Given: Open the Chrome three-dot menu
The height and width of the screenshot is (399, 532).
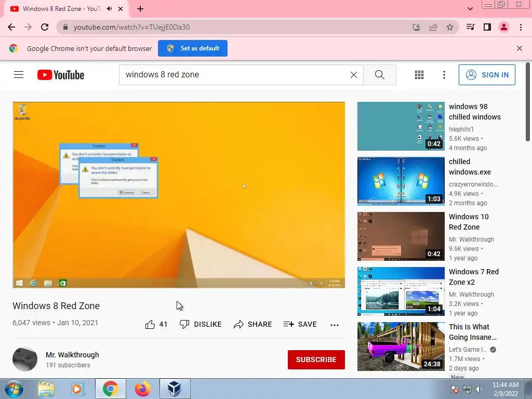Looking at the screenshot, I should (x=521, y=27).
